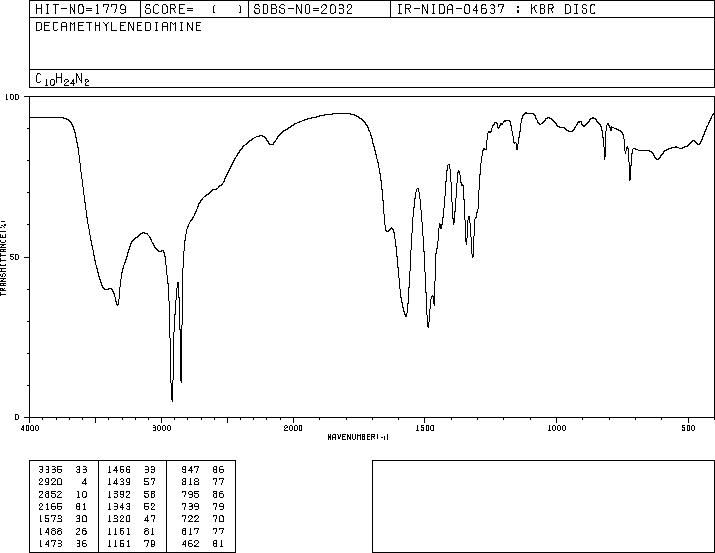715x553 pixels.
Task: Select the HIT-NO=1779 header field
Action: click(x=85, y=9)
